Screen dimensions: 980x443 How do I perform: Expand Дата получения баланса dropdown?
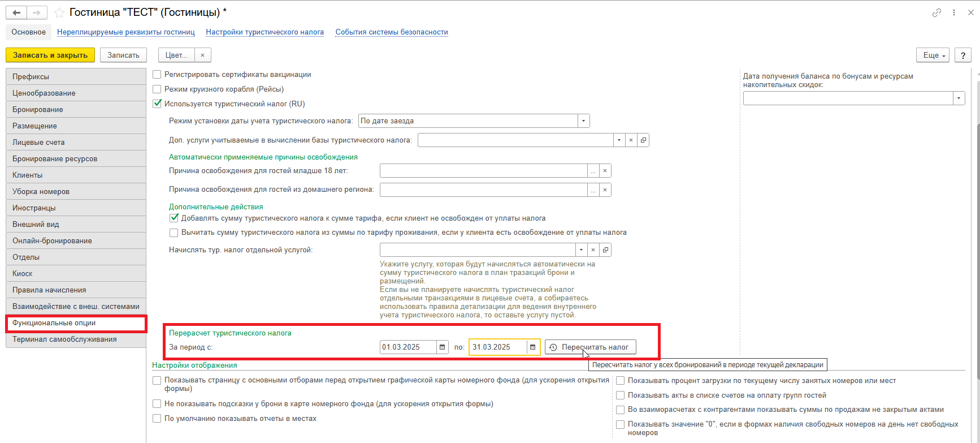pyautogui.click(x=959, y=98)
